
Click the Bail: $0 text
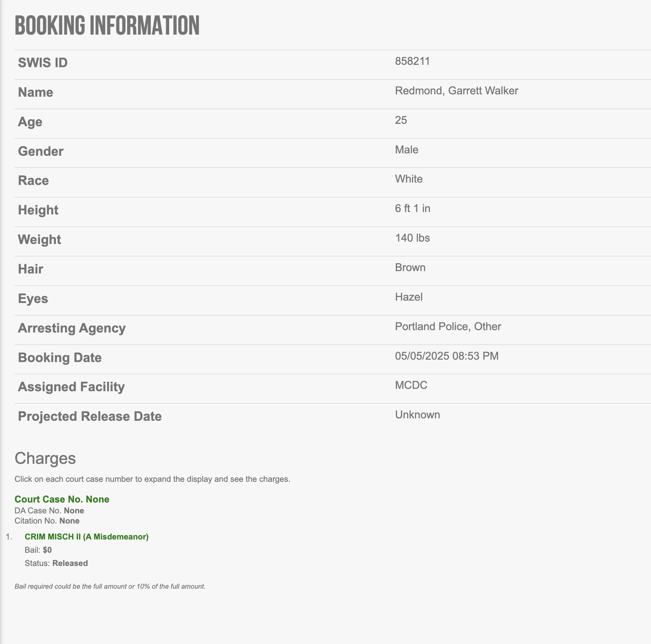pos(38,550)
